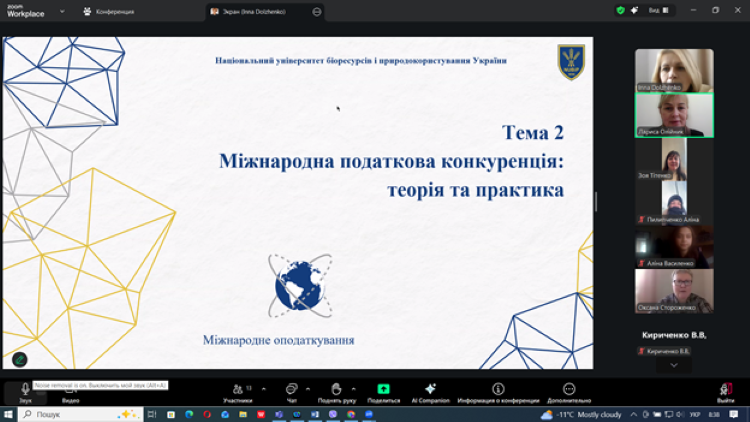Click the round options icon on the Экран tab
The height and width of the screenshot is (422, 750).
click(317, 11)
